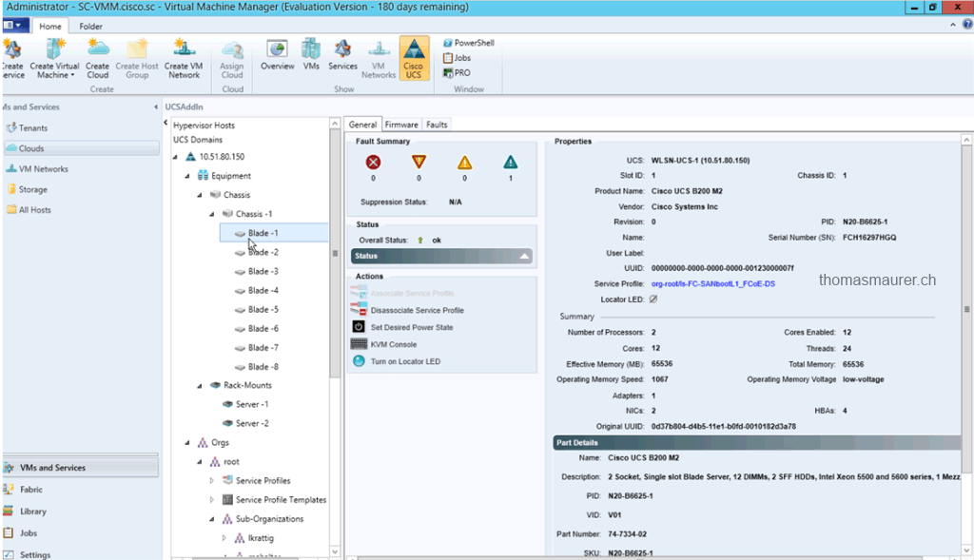Collapse the left navigation pane arrow
The image size is (974, 560).
[156, 106]
